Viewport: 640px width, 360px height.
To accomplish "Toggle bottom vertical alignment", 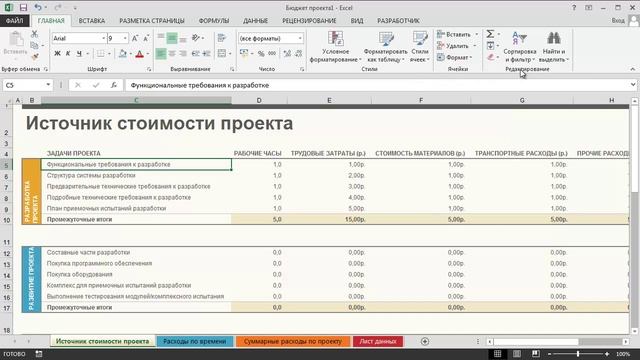I will click(183, 38).
